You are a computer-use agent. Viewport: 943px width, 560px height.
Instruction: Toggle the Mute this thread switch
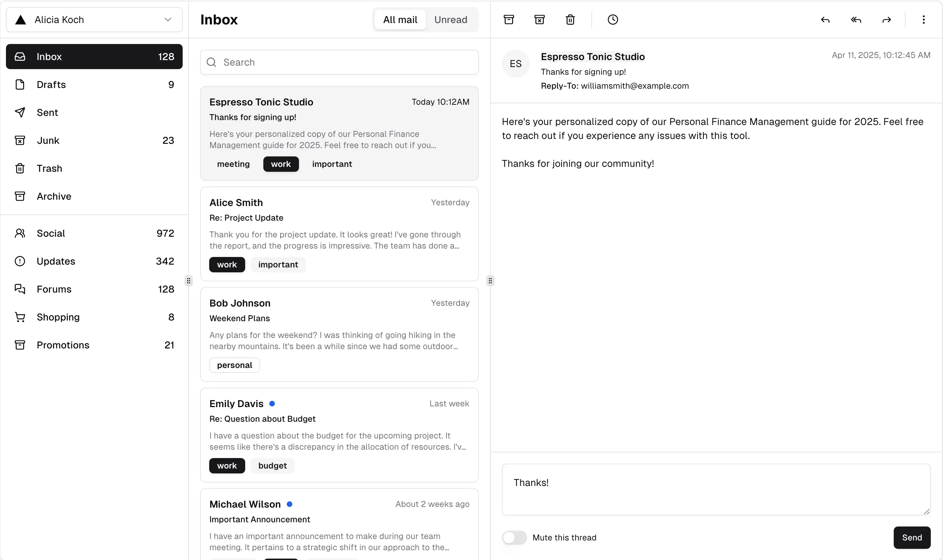coord(514,537)
